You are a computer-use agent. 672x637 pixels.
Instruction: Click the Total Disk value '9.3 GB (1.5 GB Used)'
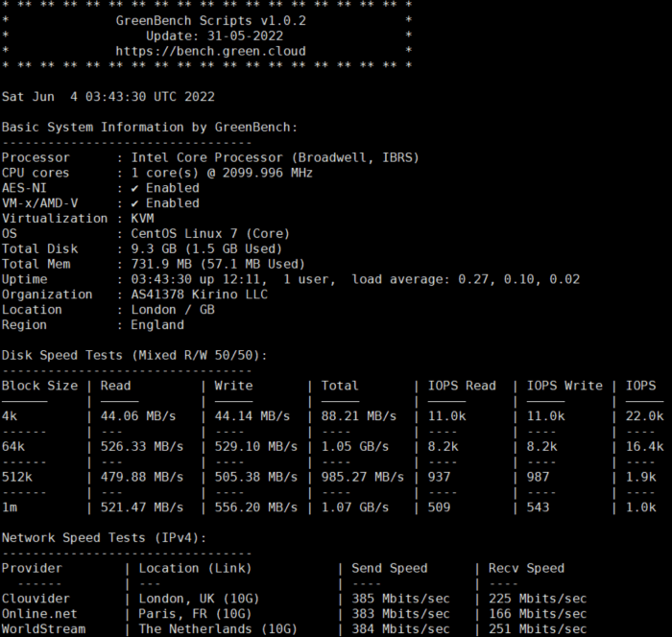click(x=206, y=248)
